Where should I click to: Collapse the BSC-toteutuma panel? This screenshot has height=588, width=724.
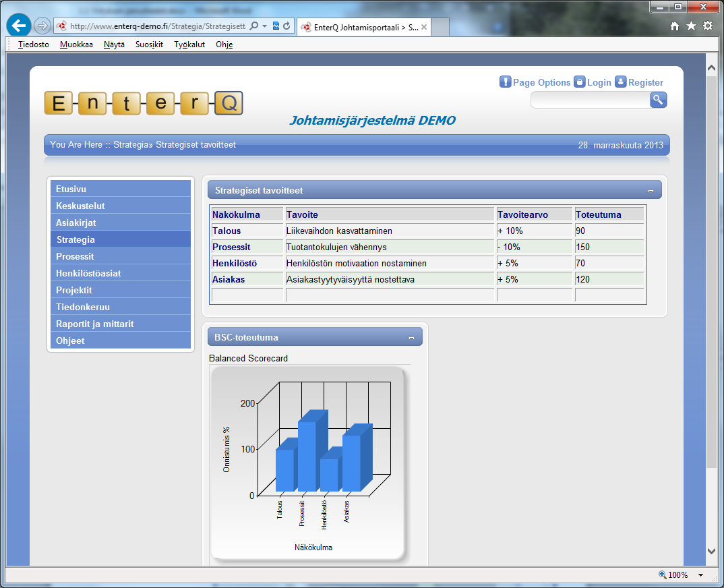tap(411, 338)
